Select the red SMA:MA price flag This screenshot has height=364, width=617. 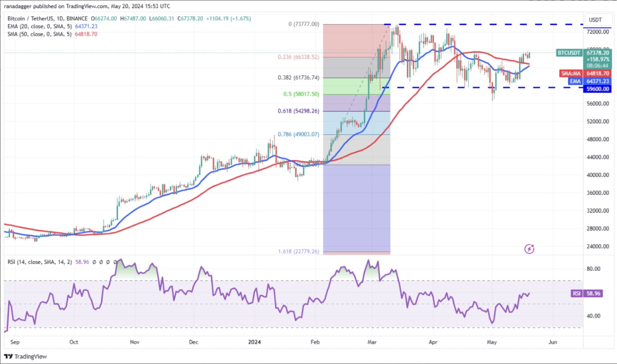(x=570, y=73)
